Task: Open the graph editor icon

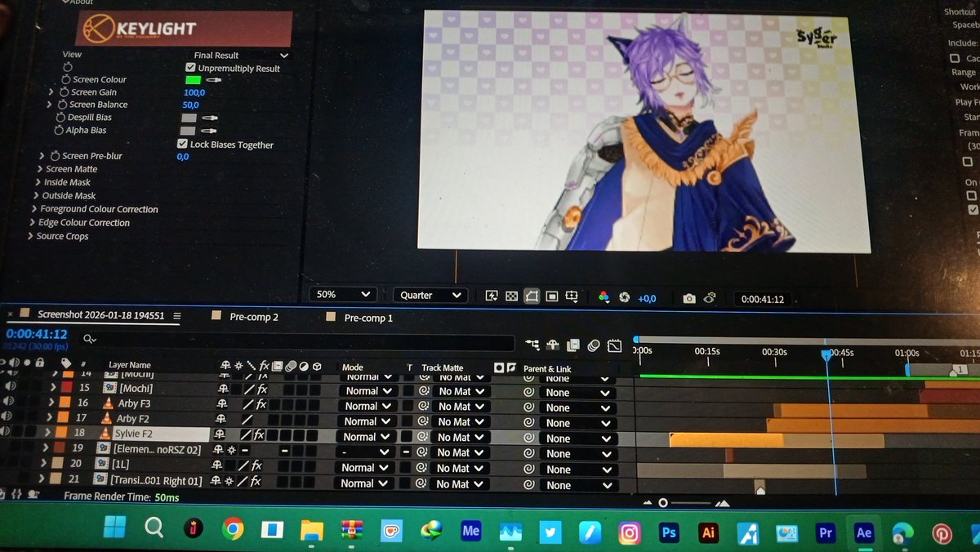Action: tap(614, 345)
